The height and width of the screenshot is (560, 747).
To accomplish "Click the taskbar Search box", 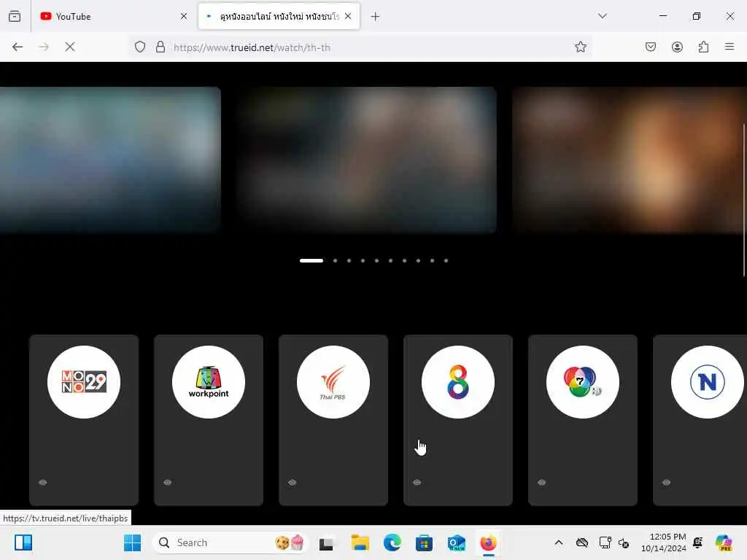I will click(230, 542).
